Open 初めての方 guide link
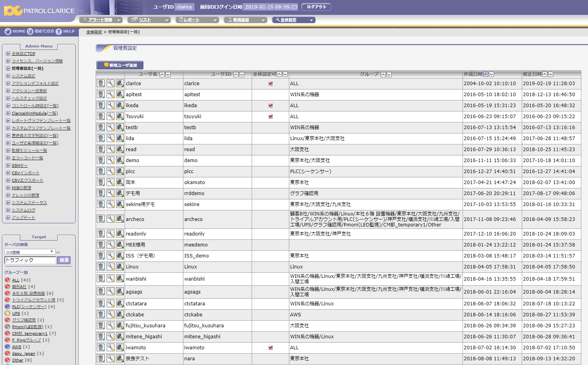This screenshot has height=365, width=588. 40,31
